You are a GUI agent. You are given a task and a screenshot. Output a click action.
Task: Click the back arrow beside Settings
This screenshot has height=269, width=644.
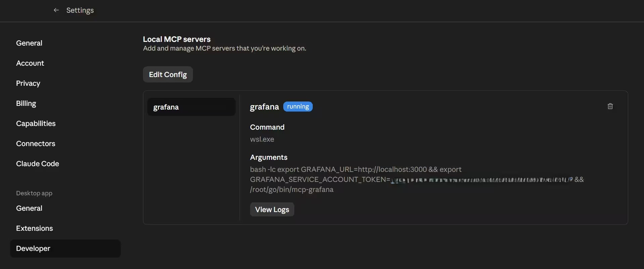pos(56,10)
